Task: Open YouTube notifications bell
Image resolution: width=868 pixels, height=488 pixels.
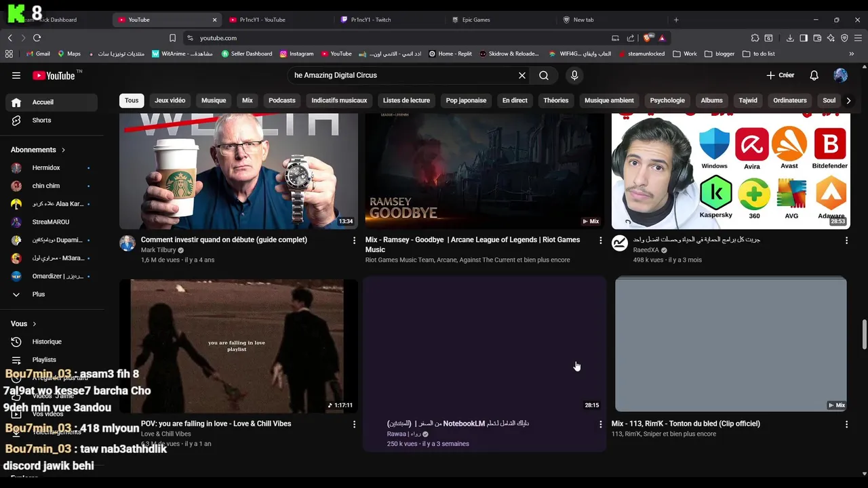Action: point(814,75)
